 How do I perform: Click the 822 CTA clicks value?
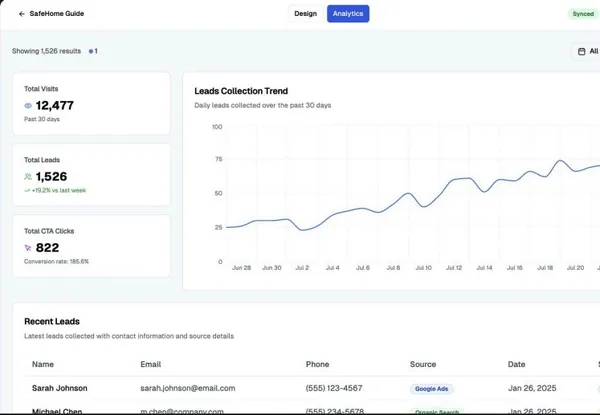(47, 248)
